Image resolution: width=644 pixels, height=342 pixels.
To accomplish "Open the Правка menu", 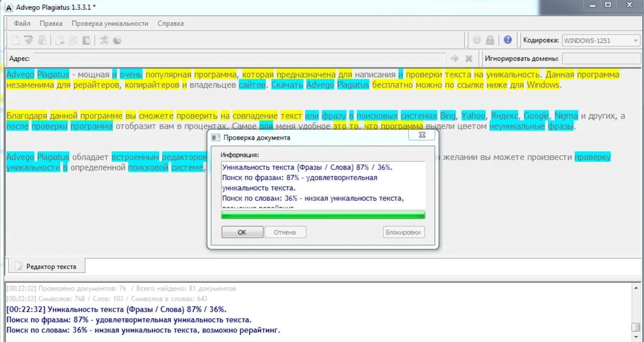I will point(51,23).
